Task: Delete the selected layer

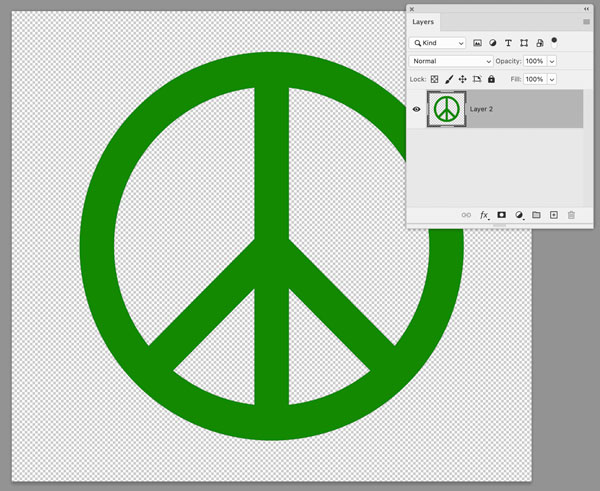Action: coord(571,215)
